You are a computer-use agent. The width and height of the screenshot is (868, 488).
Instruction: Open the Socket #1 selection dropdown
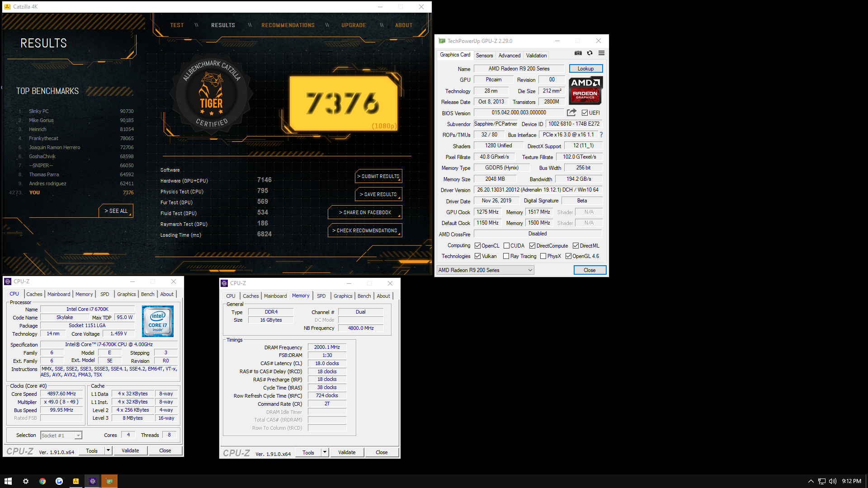[61, 436]
